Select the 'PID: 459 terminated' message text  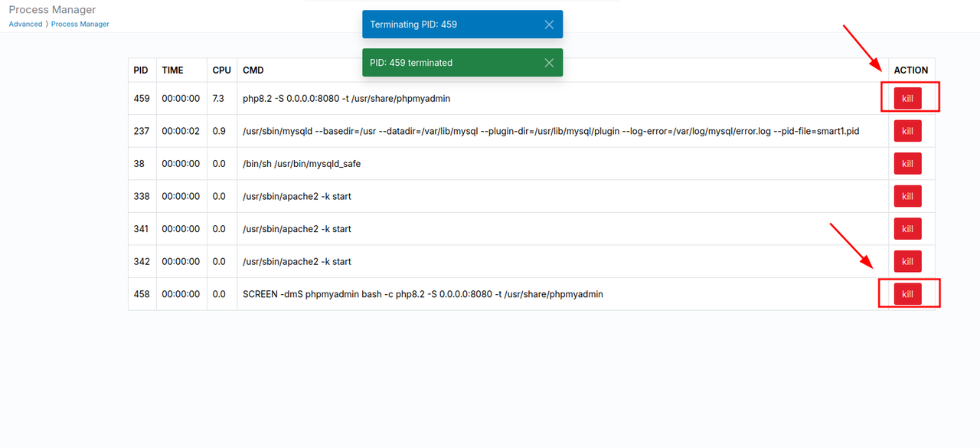(x=411, y=63)
